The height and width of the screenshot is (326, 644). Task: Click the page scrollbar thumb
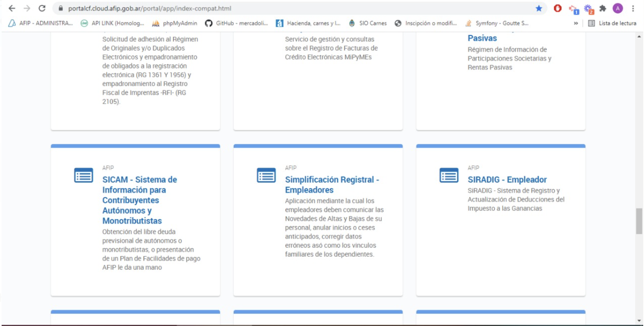point(639,221)
